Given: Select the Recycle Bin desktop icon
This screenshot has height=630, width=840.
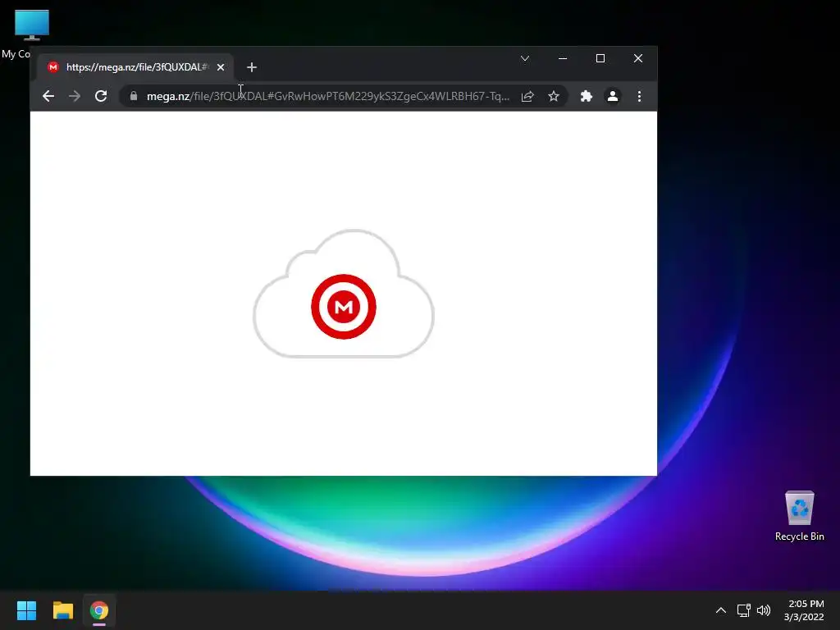Looking at the screenshot, I should coord(799,516).
